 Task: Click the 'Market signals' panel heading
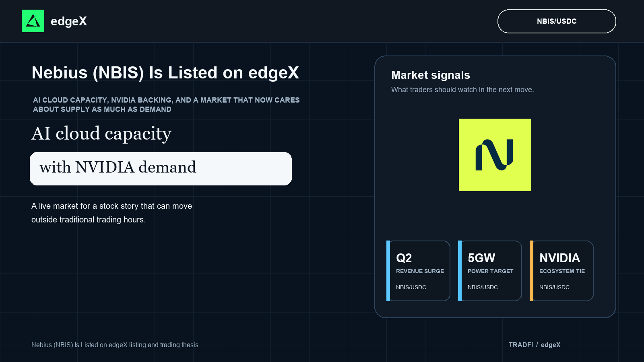point(431,75)
